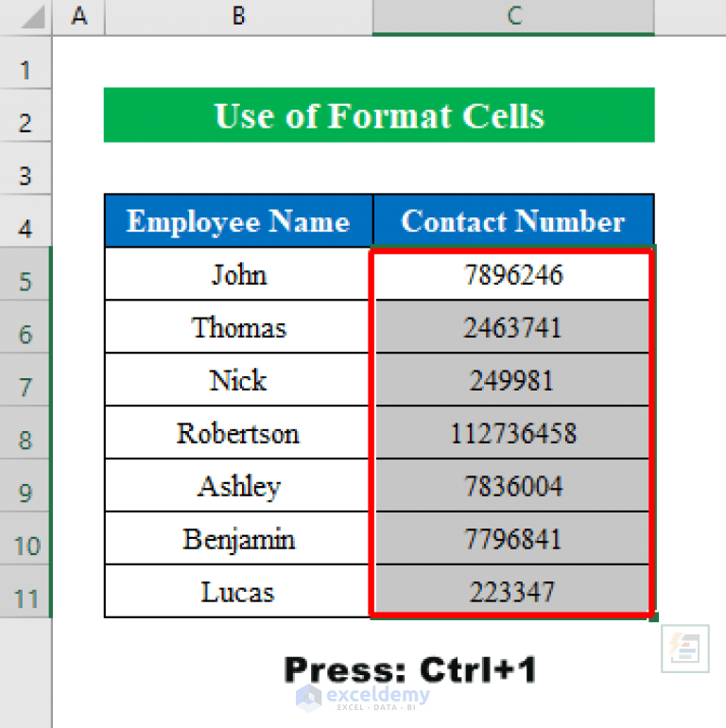Select row 10 header
This screenshot has width=726, height=728.
tap(26, 539)
